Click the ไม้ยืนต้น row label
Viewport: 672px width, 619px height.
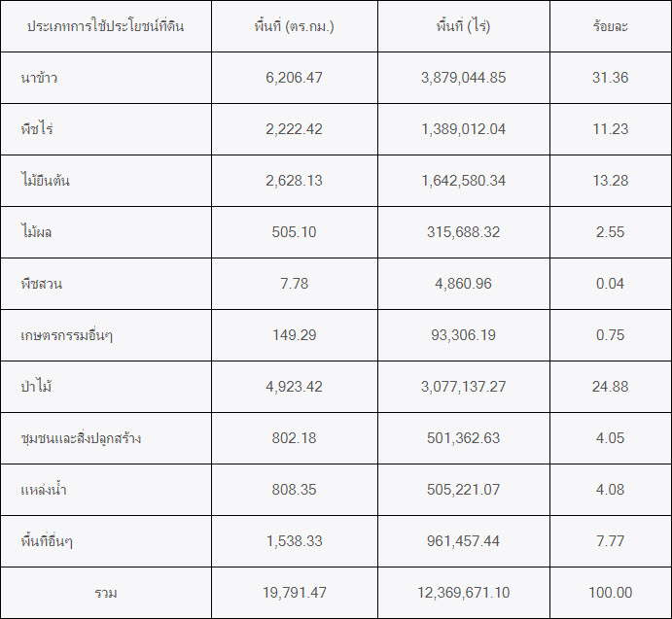pos(45,181)
